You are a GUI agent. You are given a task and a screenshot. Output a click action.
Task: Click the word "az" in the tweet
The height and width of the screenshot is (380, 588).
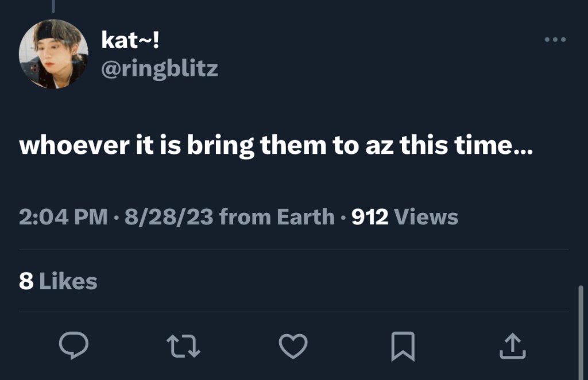pos(379,146)
